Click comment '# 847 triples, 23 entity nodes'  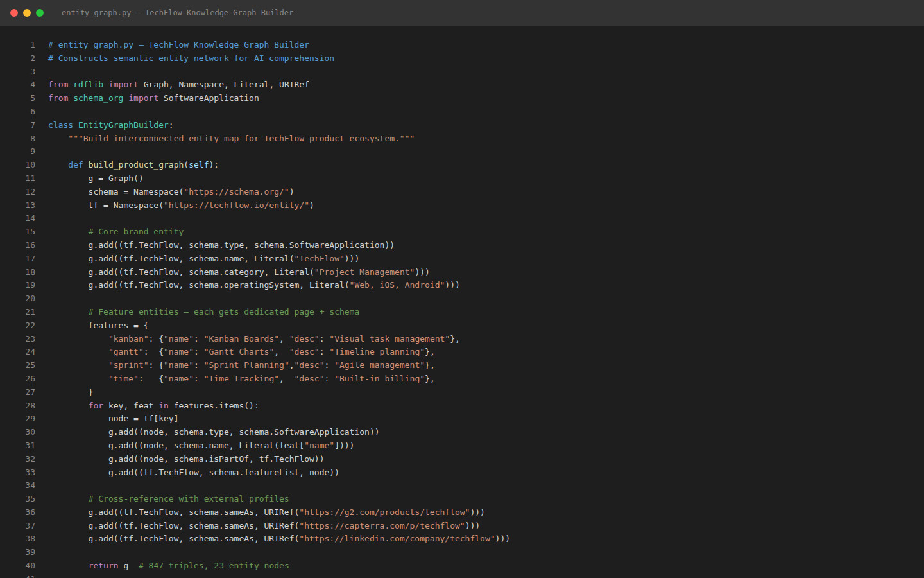(x=214, y=566)
